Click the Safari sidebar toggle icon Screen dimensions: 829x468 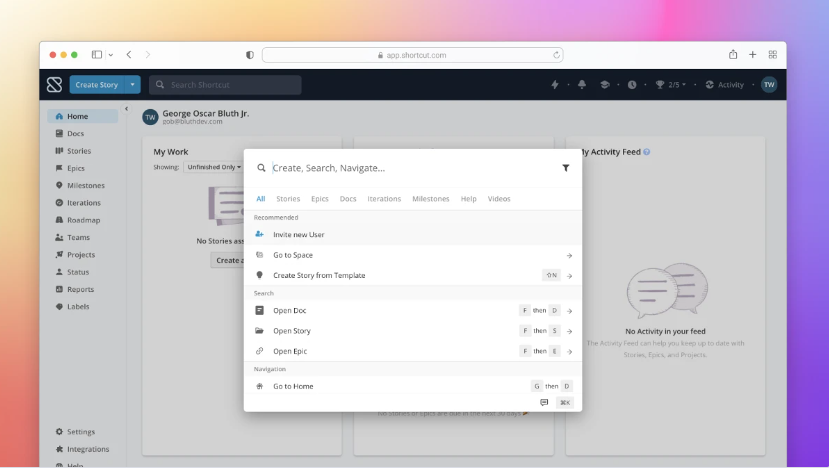[97, 54]
